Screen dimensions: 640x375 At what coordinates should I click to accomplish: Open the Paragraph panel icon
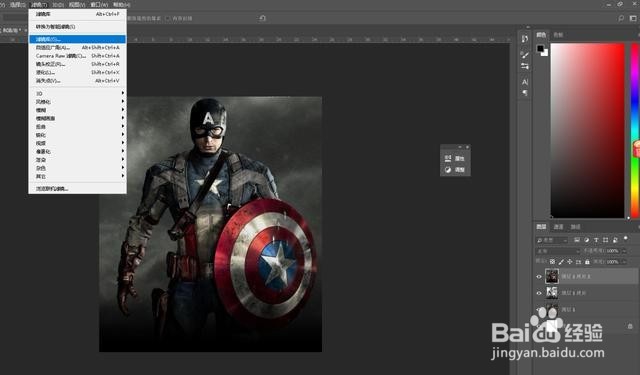[x=524, y=93]
